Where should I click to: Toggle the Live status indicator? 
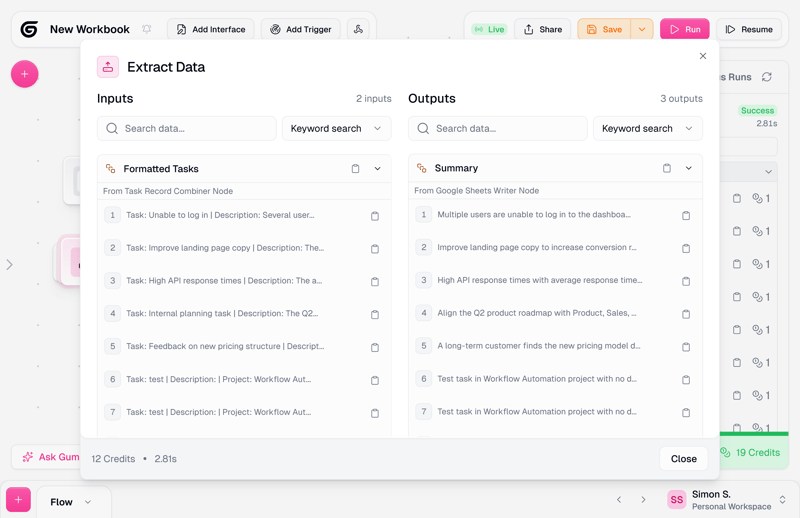click(489, 30)
